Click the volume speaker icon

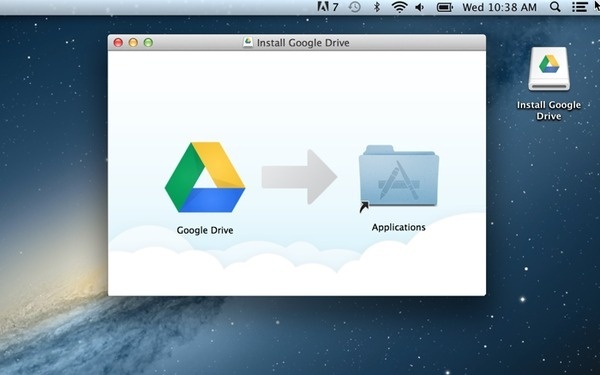420,7
